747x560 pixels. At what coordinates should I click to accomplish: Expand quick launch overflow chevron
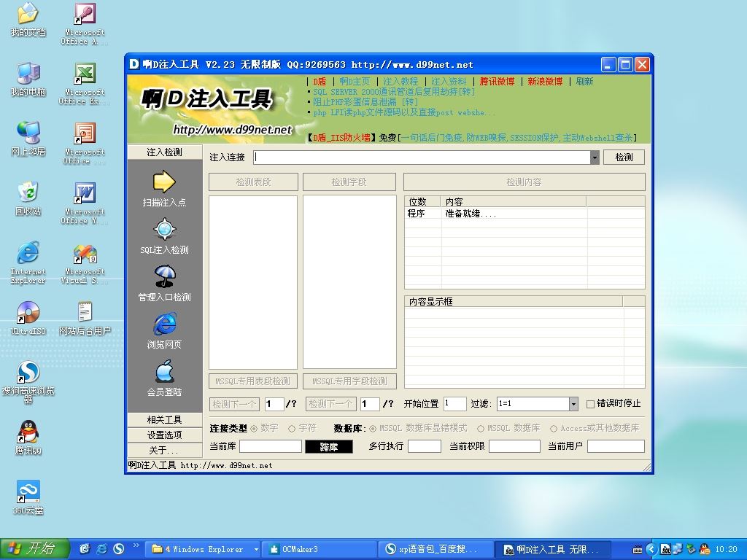point(136,545)
